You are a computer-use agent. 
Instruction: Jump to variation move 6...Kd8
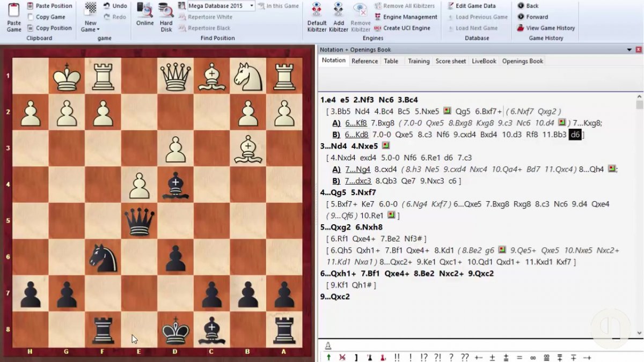[x=357, y=135]
